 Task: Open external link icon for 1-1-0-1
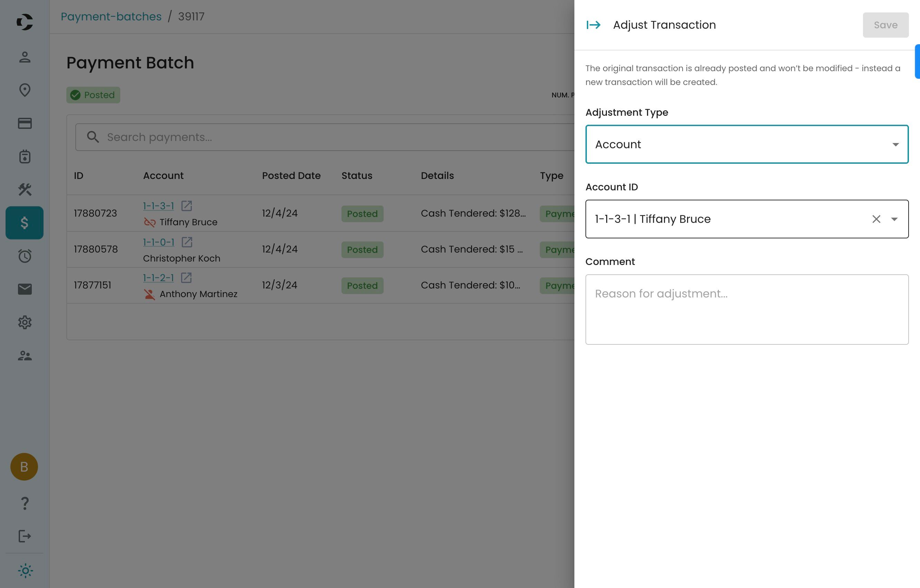(187, 242)
